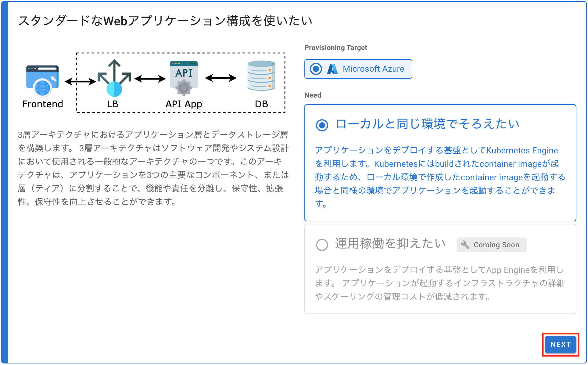
Task: Click the Microsoft Azure label text
Action: coord(373,69)
